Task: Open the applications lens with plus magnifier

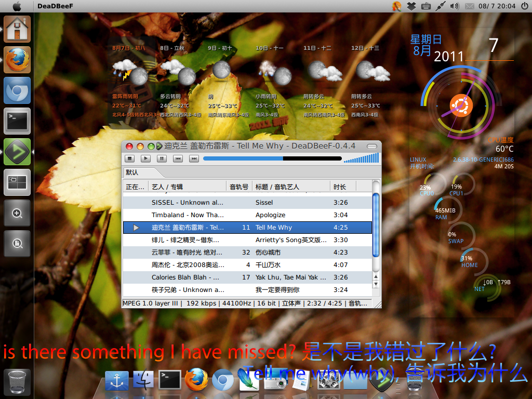Action: (x=17, y=213)
